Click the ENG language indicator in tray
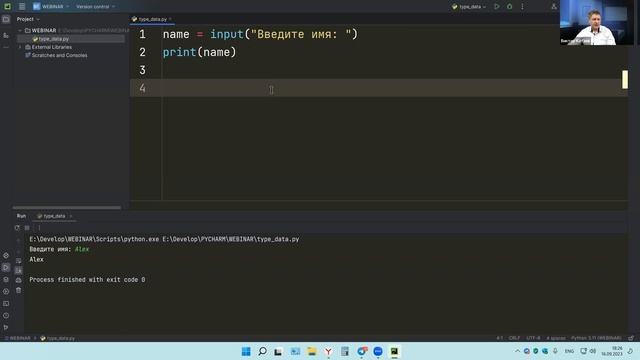 tap(569, 351)
